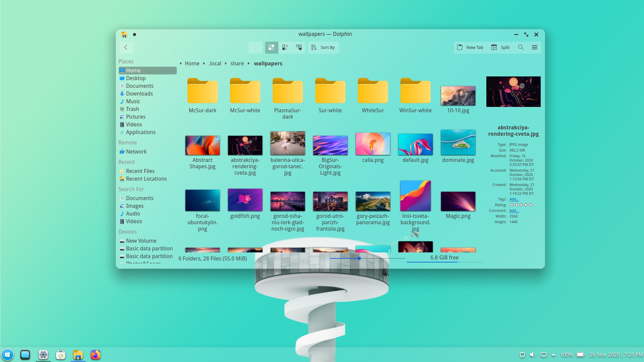The width and height of the screenshot is (644, 362).
Task: Select dominate.jpg thumbnail
Action: click(x=458, y=142)
